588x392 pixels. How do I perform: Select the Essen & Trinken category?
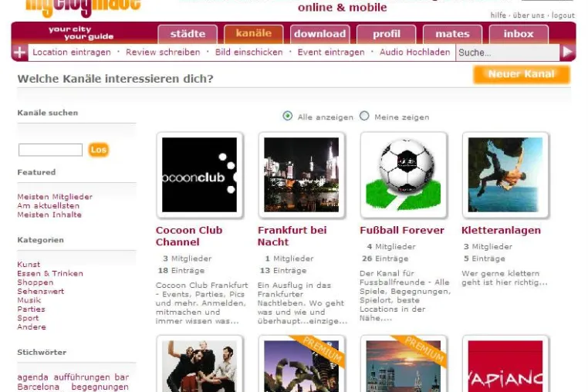point(50,273)
